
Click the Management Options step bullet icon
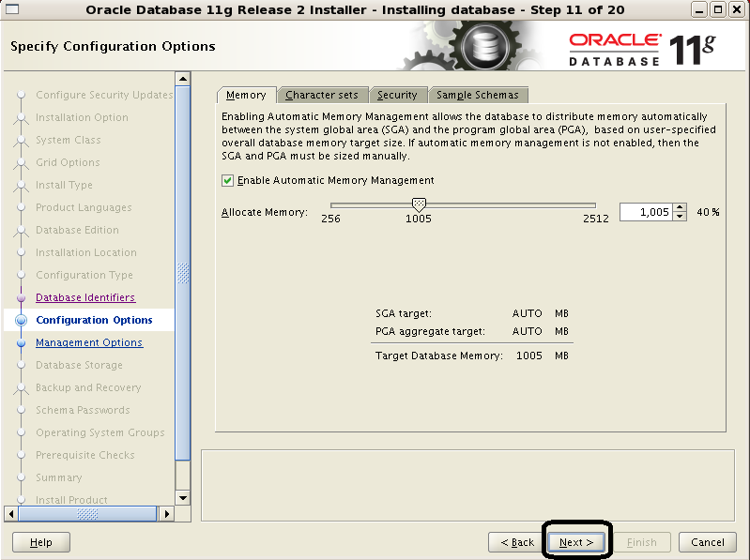(x=21, y=343)
